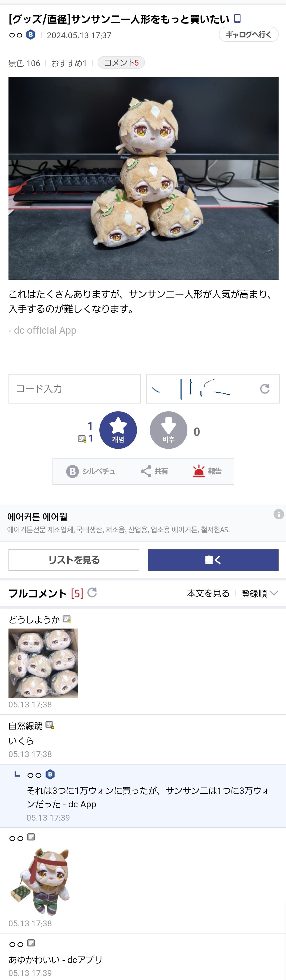Image resolution: width=286 pixels, height=980 pixels.
Task: Open the main stacked plush dolls photo
Action: [143, 178]
